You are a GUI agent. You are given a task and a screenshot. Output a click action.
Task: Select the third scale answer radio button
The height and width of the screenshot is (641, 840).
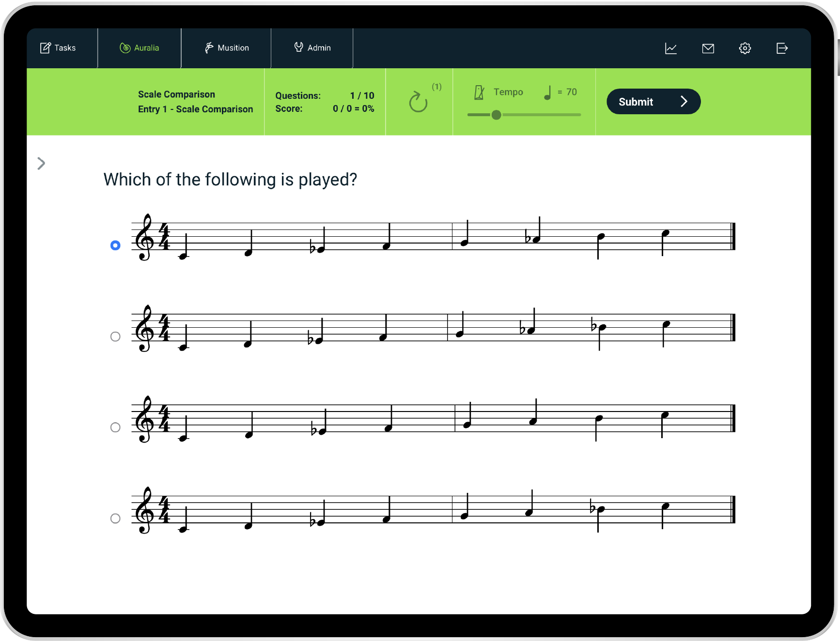coord(115,427)
